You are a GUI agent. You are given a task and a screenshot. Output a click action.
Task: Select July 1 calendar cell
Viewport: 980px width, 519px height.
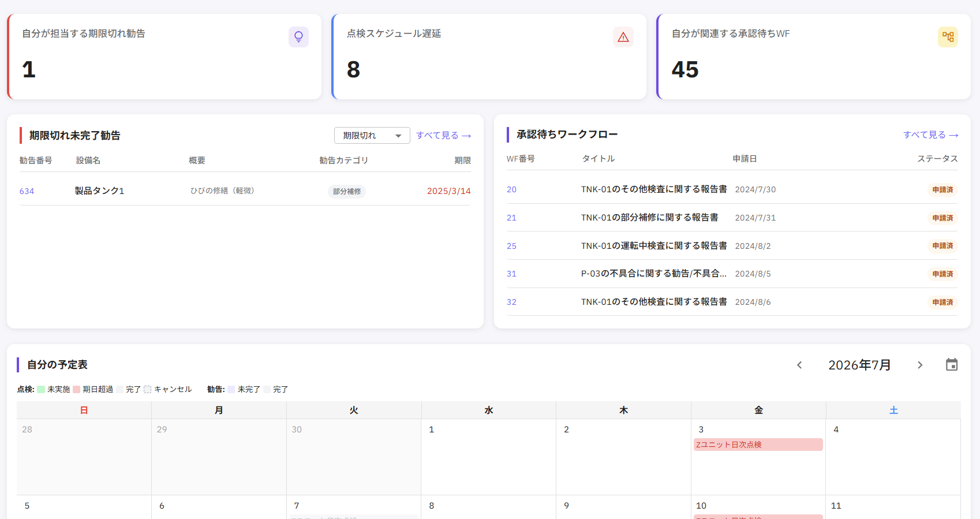click(488, 457)
